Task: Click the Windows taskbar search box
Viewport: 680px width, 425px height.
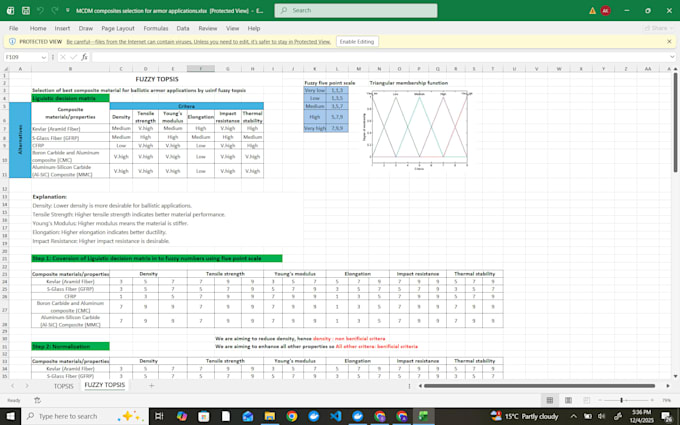Action: pyautogui.click(x=85, y=416)
